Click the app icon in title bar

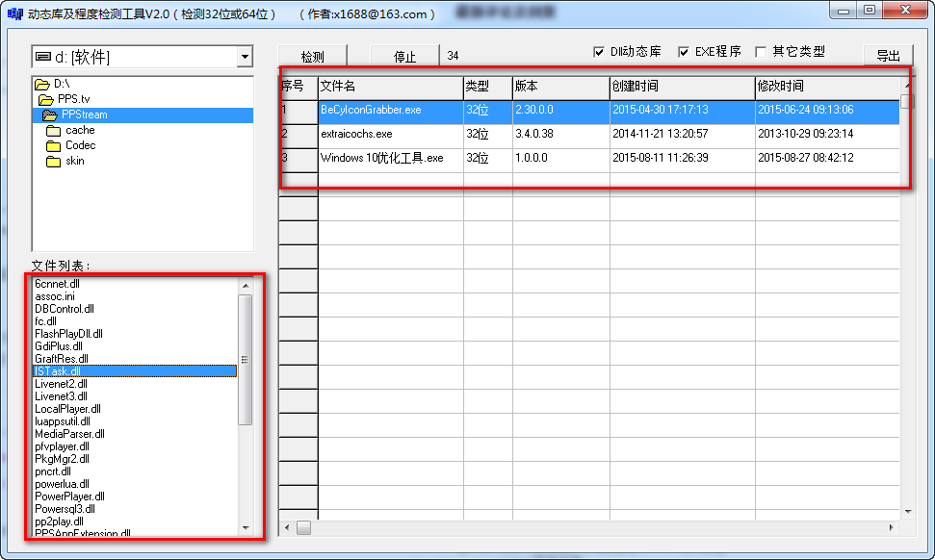14,14
